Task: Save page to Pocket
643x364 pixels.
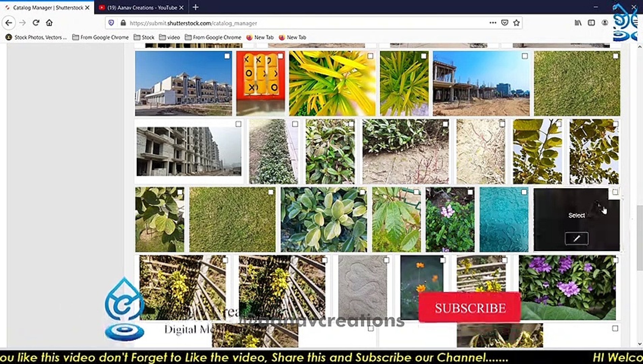Action: 504,23
